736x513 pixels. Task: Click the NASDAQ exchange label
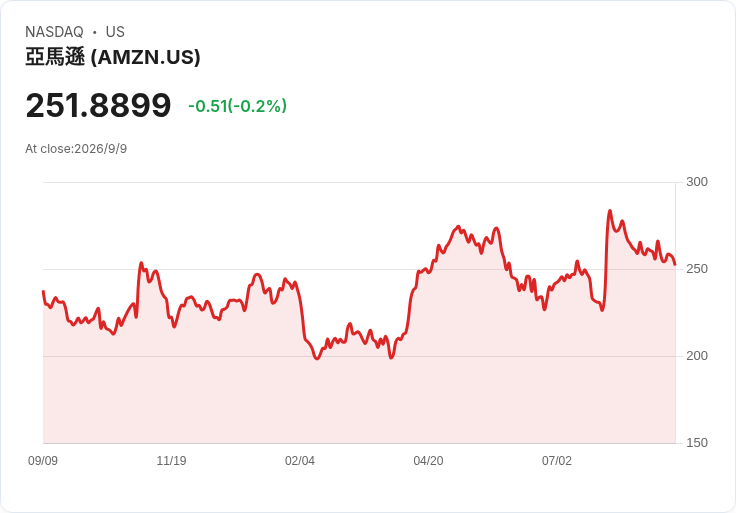pos(54,32)
